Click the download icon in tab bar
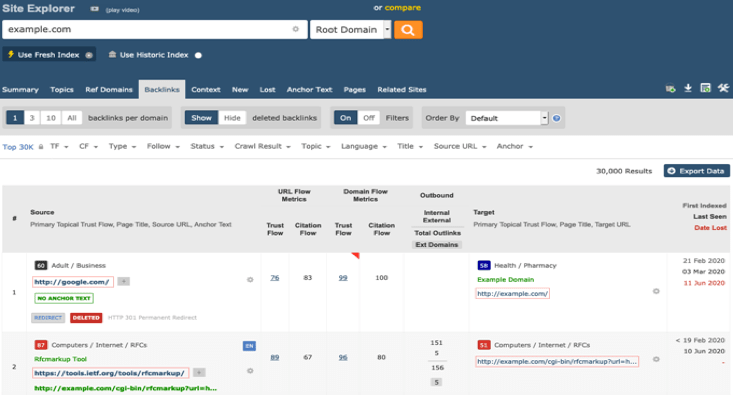Image resolution: width=733 pixels, height=395 pixels. click(688, 88)
